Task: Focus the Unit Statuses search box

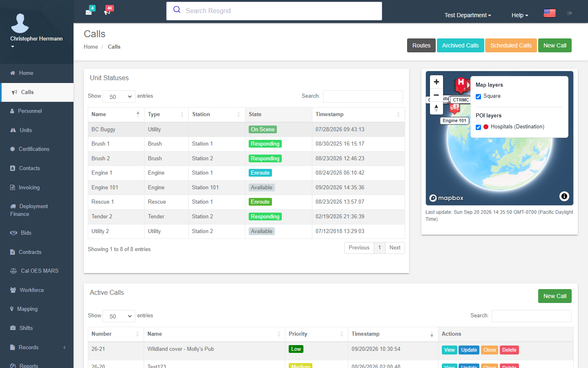Action: pos(363,96)
